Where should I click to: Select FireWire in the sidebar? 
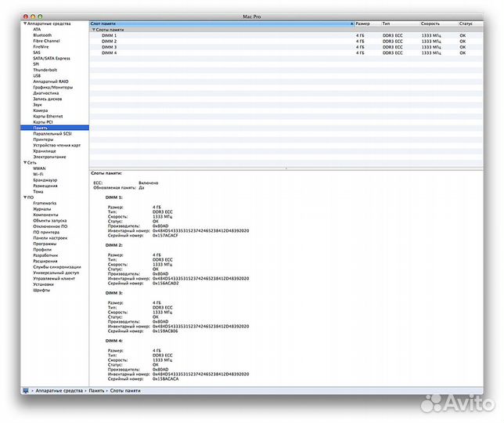(x=41, y=47)
